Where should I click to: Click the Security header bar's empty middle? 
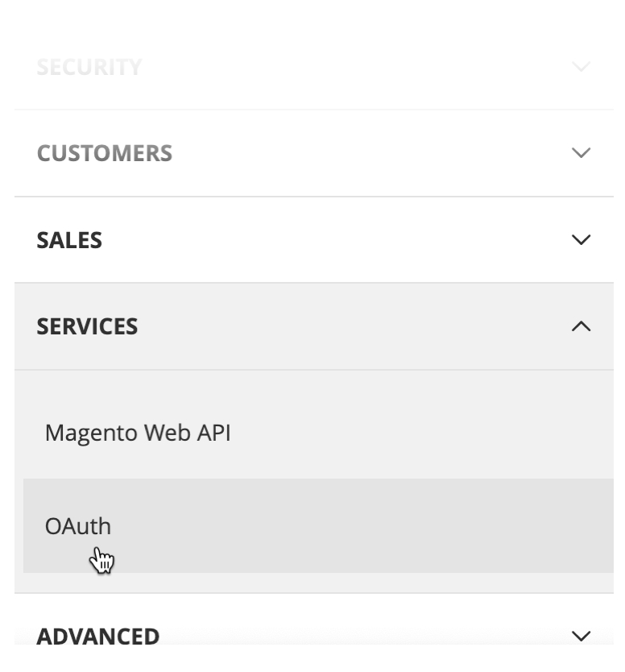coord(346,67)
